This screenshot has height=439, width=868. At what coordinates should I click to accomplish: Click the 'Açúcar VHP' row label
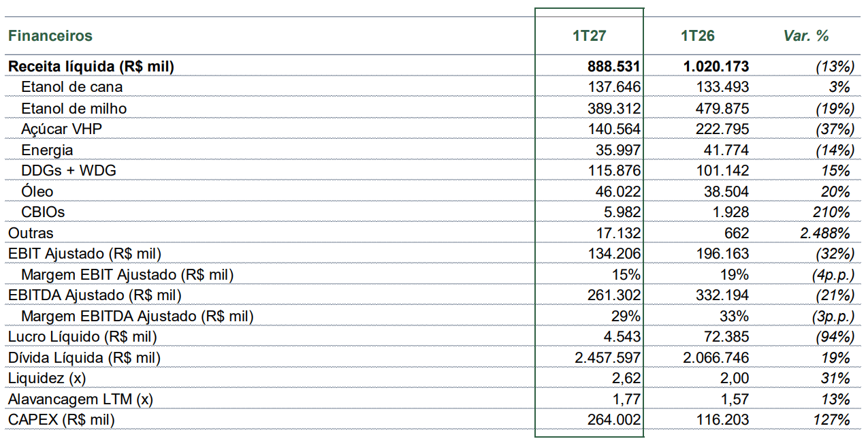click(x=63, y=129)
